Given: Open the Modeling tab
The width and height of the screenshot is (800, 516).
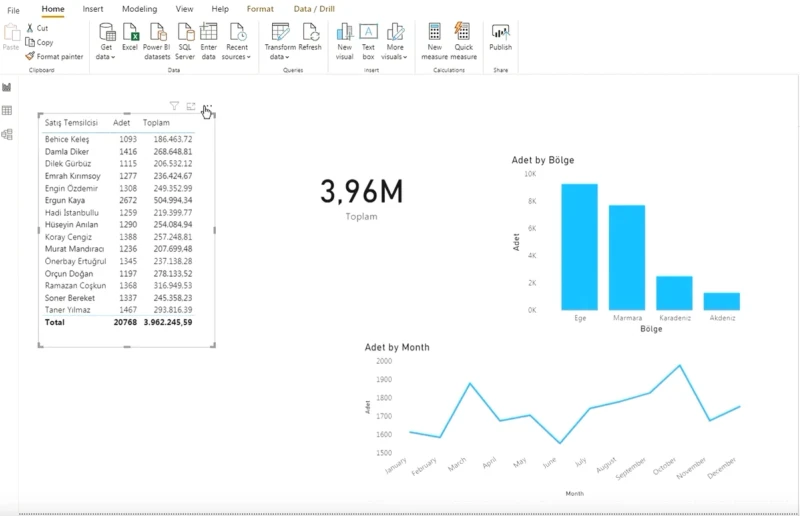Looking at the screenshot, I should tap(139, 9).
